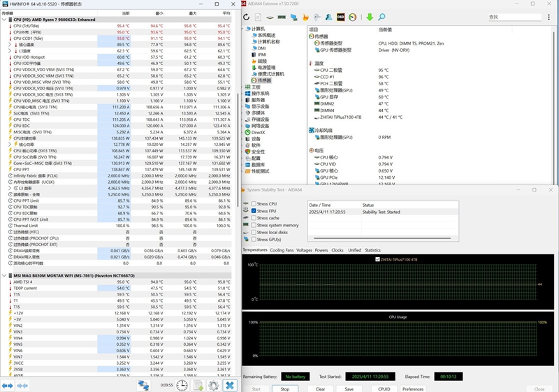Collapse the MSI MAG B850M MORTAR WIFI section
The height and width of the screenshot is (392, 559).
(5, 275)
